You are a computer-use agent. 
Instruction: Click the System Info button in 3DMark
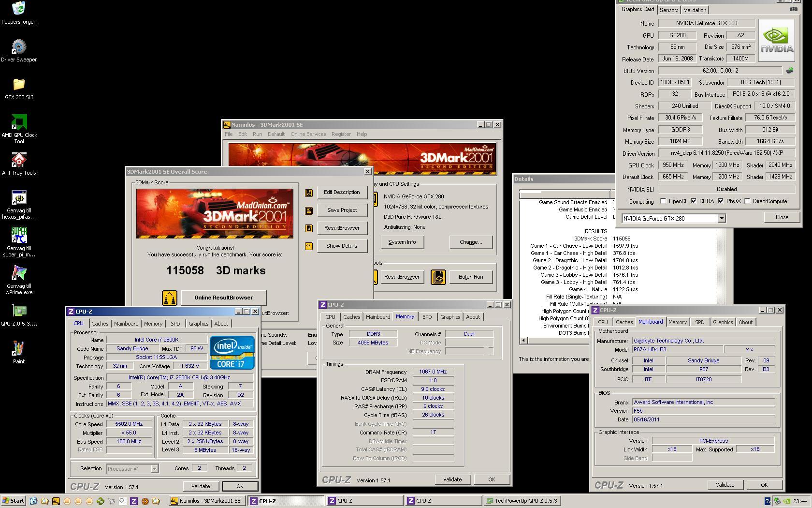[x=402, y=242]
